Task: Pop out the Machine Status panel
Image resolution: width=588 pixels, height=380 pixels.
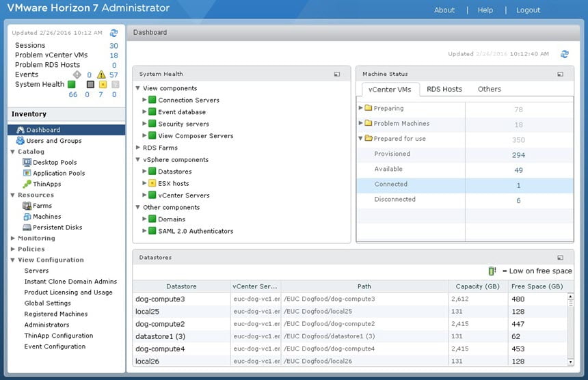Action: coord(560,74)
